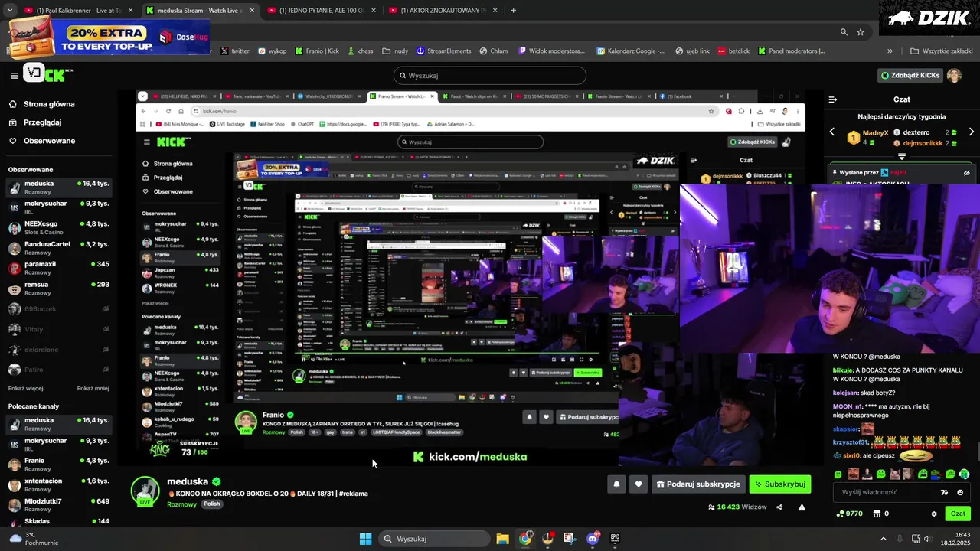This screenshot has width=980, height=551.
Task: Open a new browser tab
Action: point(513,11)
